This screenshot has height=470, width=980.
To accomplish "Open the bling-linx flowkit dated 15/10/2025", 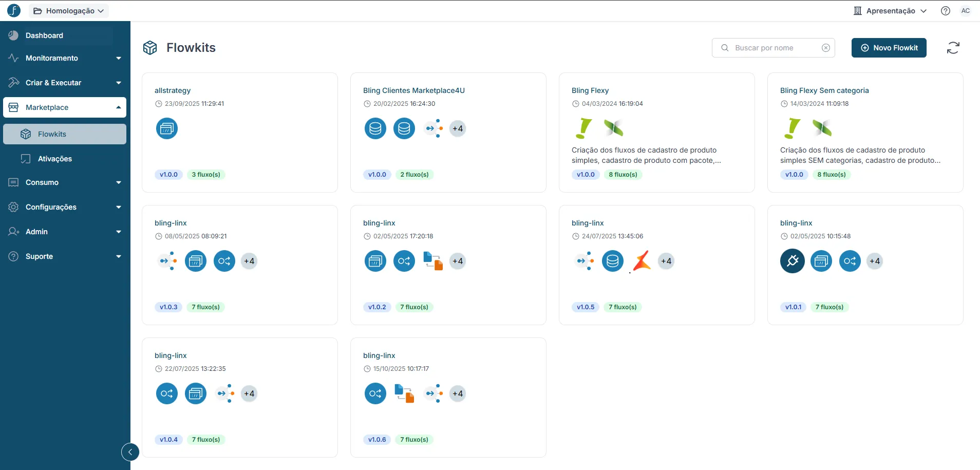I will point(379,355).
